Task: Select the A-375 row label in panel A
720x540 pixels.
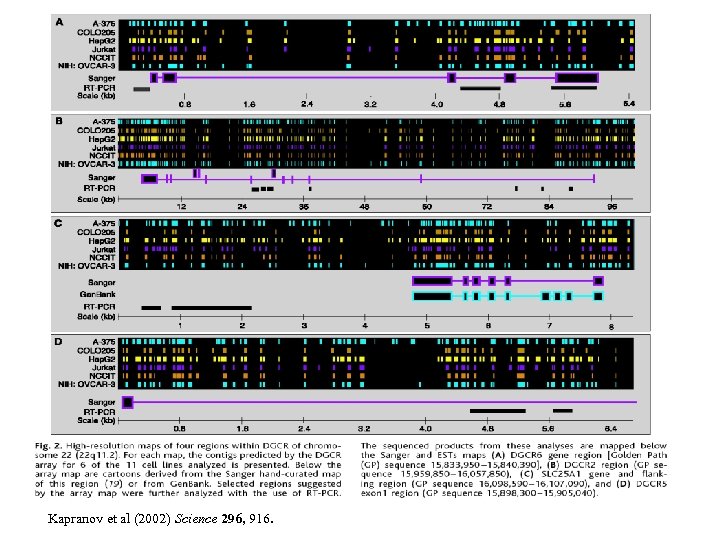Action: pyautogui.click(x=104, y=23)
